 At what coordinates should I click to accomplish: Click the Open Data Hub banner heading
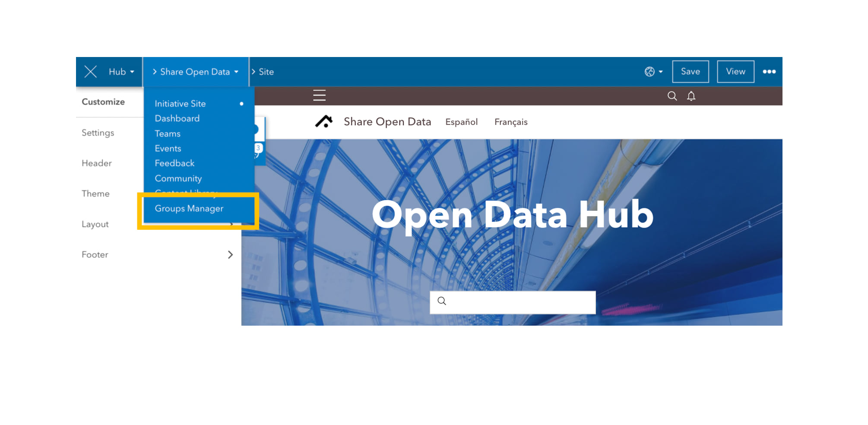coord(512,215)
